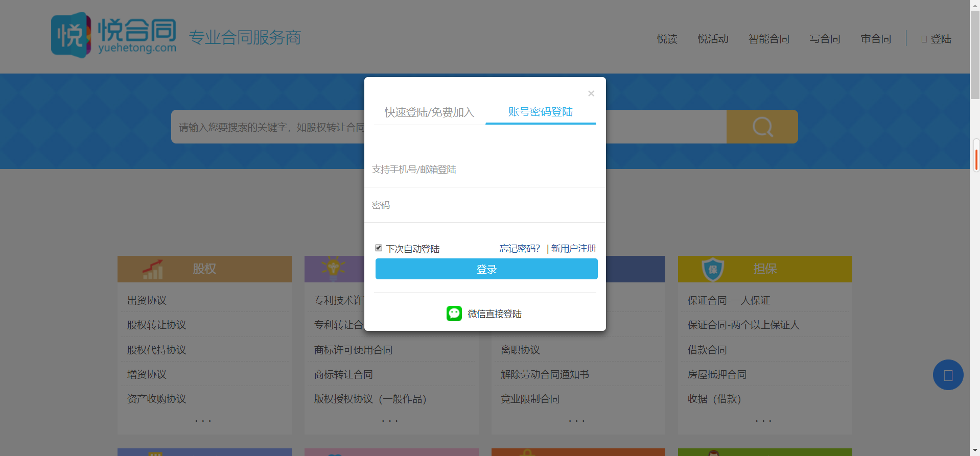980x456 pixels.
Task: Open 房屋抵押合同 link
Action: coord(717,374)
